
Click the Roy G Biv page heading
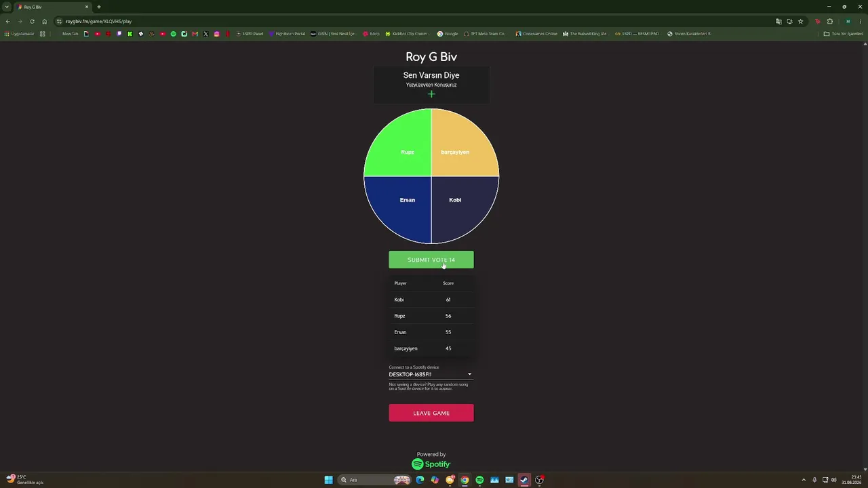[x=431, y=57]
